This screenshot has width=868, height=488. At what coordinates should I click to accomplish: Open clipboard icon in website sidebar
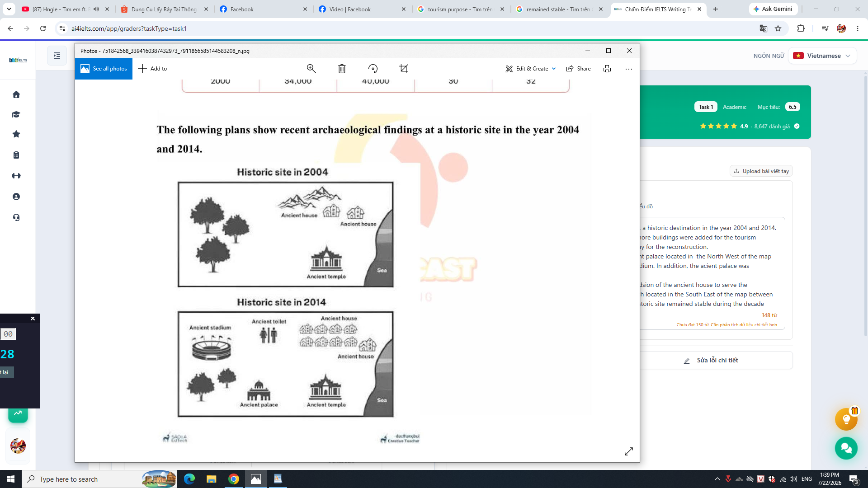tap(16, 155)
